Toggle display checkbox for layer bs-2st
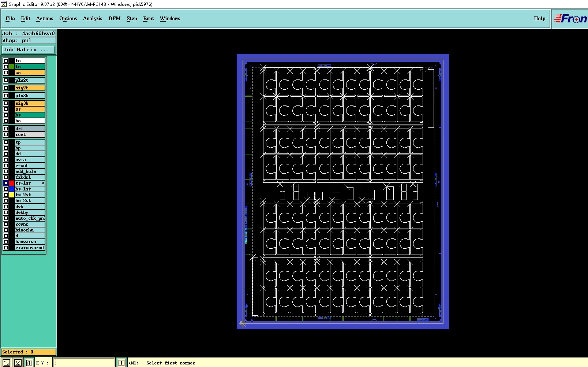Viewport: 588px width, 367px height. [x=6, y=201]
